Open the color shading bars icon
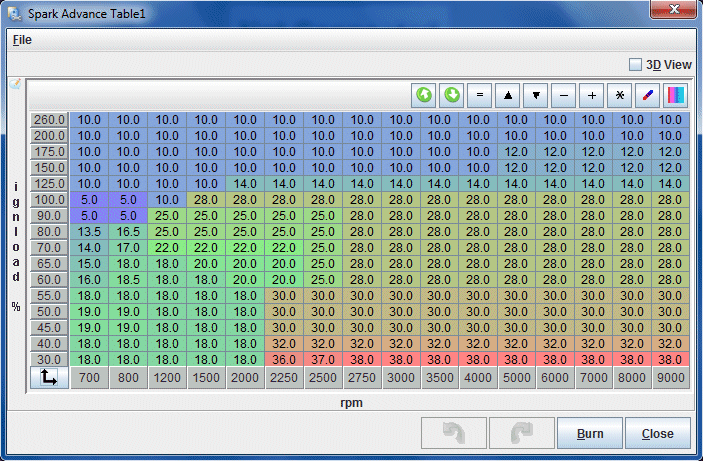This screenshot has height=461, width=703. 676,96
